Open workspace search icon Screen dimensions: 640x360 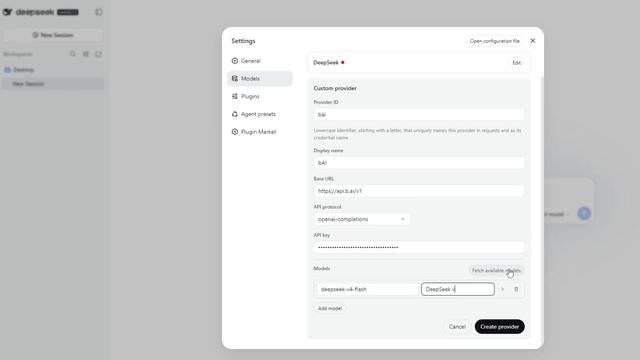tap(73, 54)
